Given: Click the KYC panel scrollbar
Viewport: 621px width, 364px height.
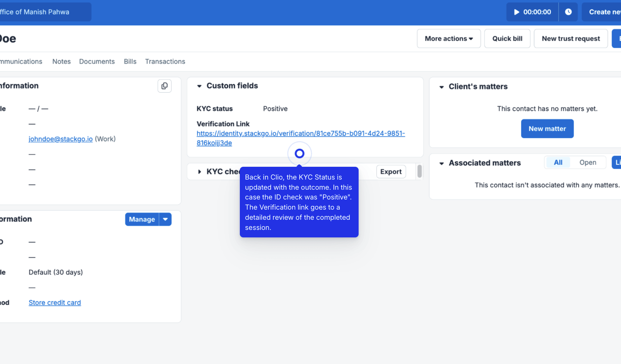Looking at the screenshot, I should pos(420,171).
